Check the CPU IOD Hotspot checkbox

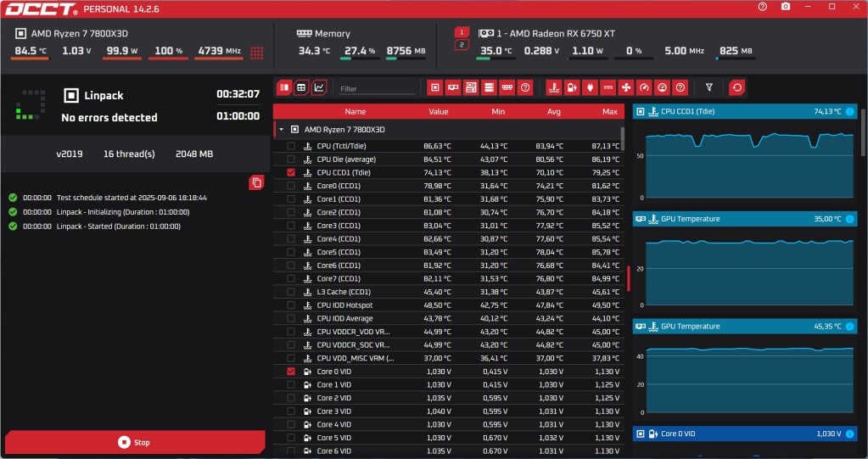[x=291, y=305]
